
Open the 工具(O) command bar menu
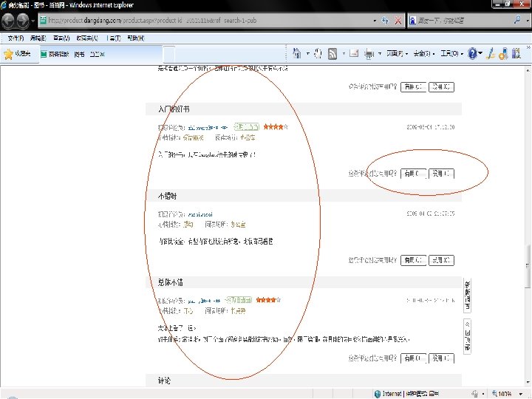[x=451, y=53]
